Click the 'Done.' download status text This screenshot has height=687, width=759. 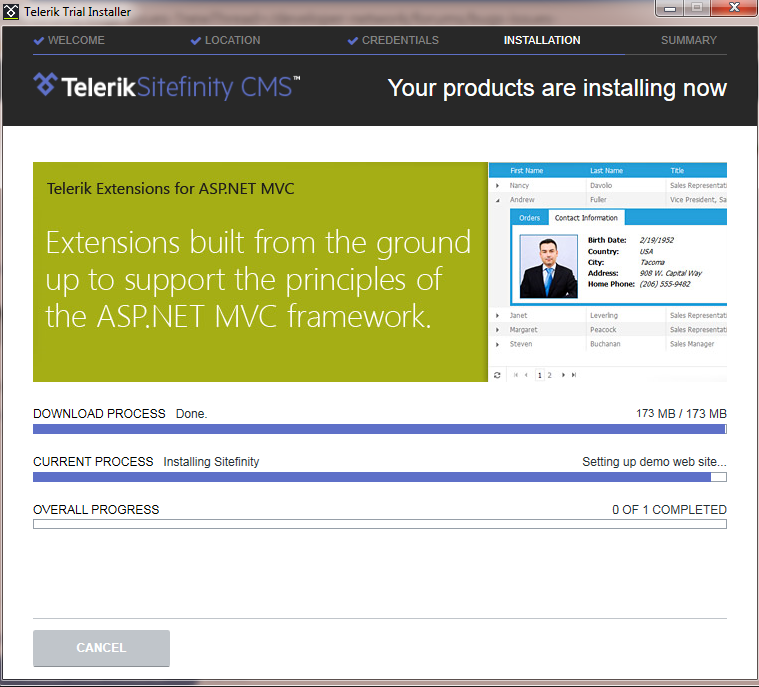click(x=191, y=414)
